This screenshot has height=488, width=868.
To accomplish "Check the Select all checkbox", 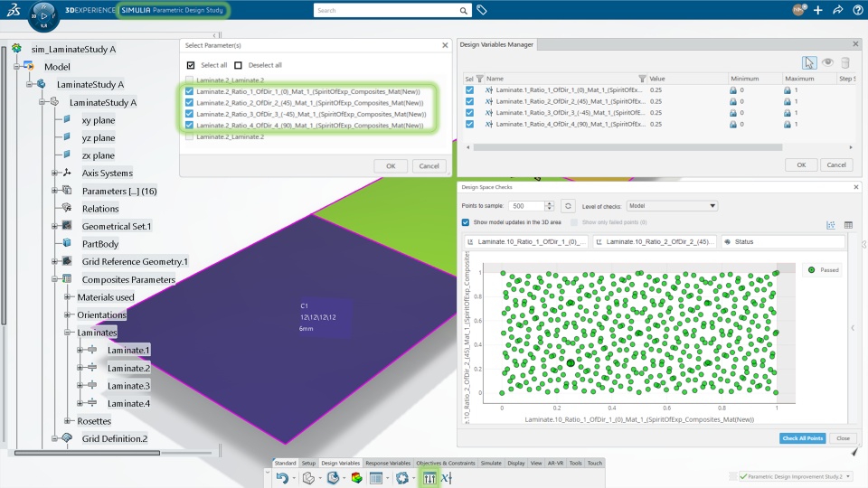I will pyautogui.click(x=191, y=65).
